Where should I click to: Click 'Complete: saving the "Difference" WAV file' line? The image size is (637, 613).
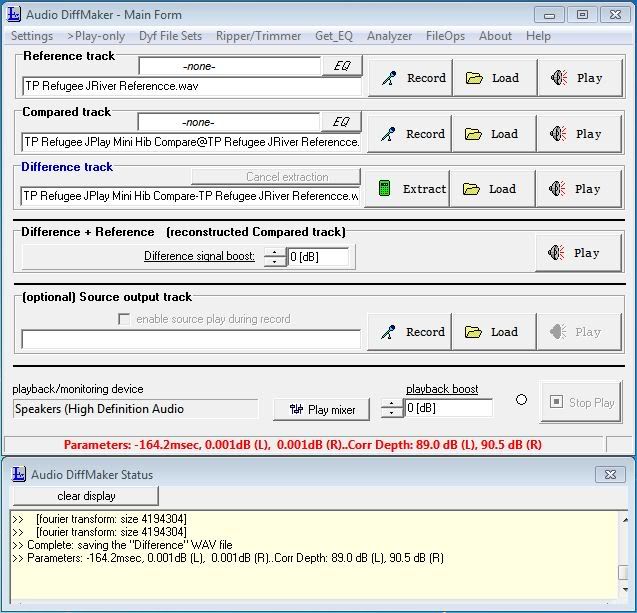130,545
